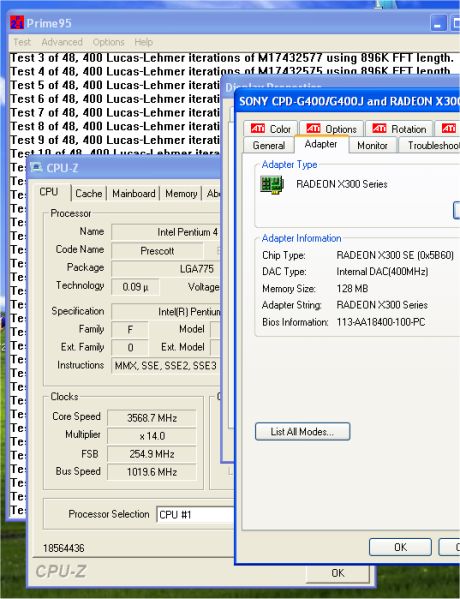Click the Bus Speed 1019.6 MHz value

[x=152, y=472]
